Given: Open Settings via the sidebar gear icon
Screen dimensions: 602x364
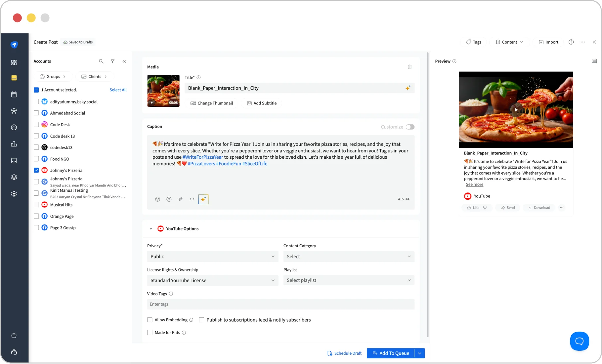Looking at the screenshot, I should [x=14, y=193].
